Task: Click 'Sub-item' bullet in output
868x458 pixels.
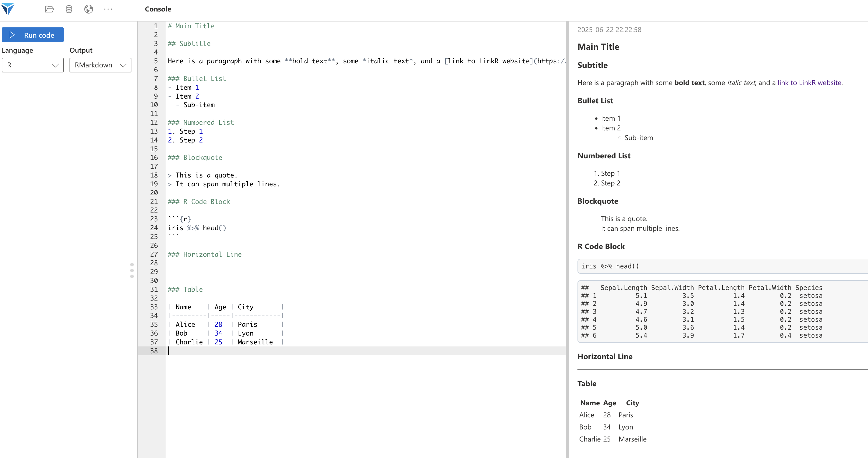Action: [638, 138]
